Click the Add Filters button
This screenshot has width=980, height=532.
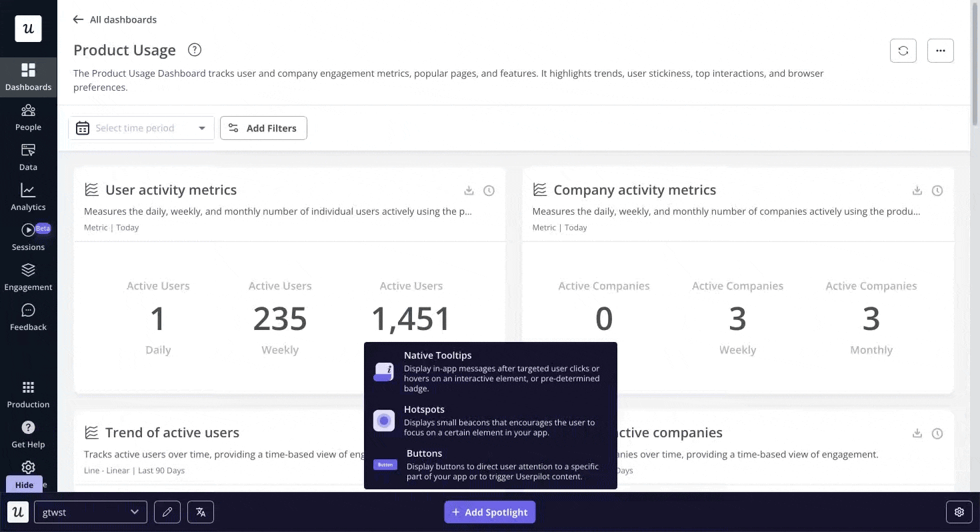(x=263, y=127)
